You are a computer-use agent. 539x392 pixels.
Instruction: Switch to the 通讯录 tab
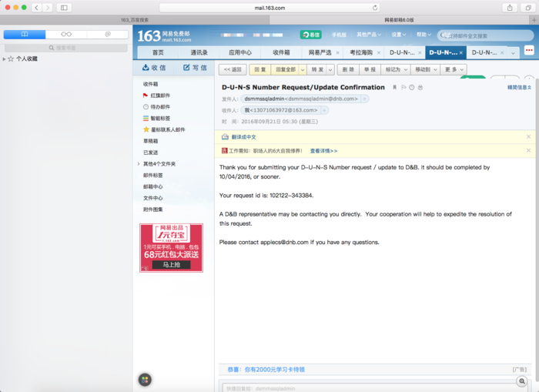point(199,52)
